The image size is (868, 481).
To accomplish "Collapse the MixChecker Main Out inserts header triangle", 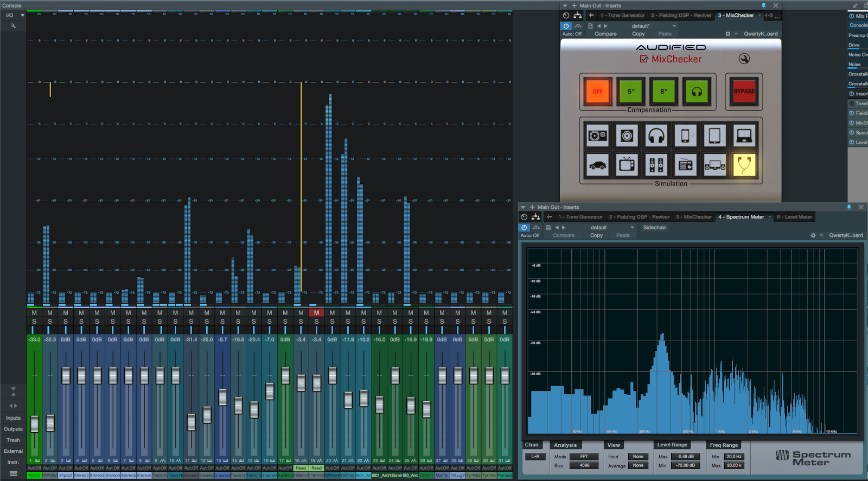I will [565, 6].
